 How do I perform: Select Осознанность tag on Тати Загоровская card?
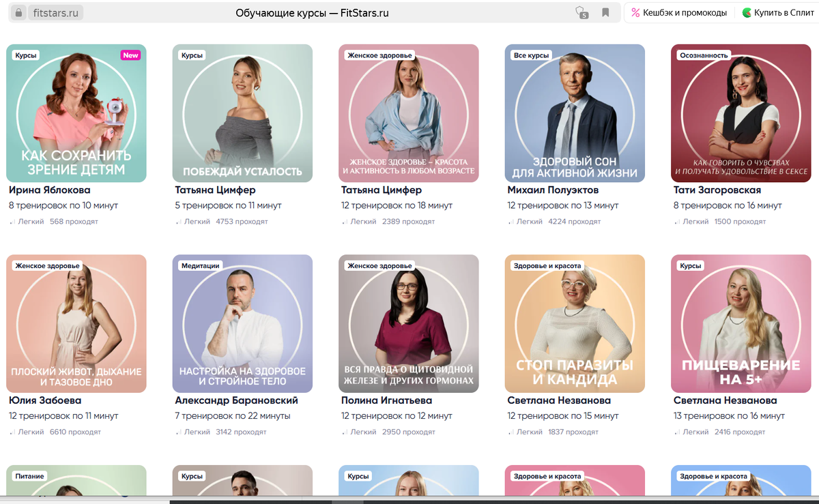704,55
